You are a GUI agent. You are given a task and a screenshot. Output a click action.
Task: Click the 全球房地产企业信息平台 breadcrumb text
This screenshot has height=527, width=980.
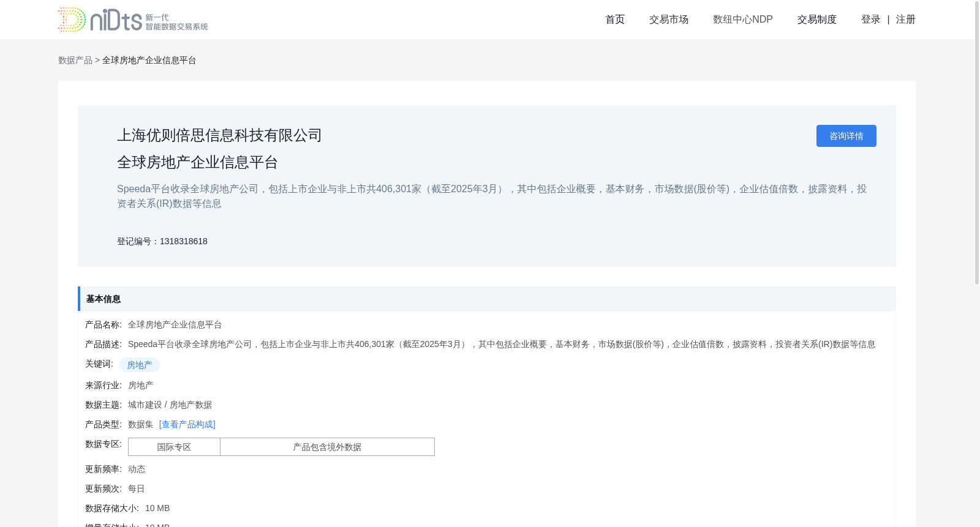point(149,60)
